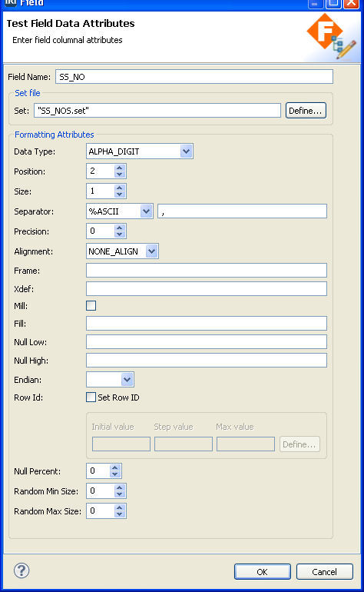
Task: Click the Set file path field
Action: pos(157,111)
